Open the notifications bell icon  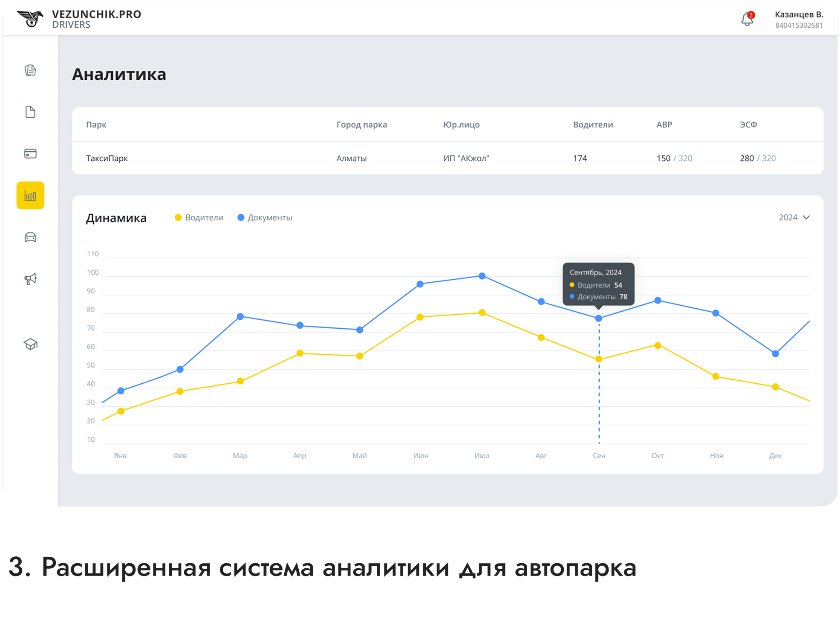747,19
